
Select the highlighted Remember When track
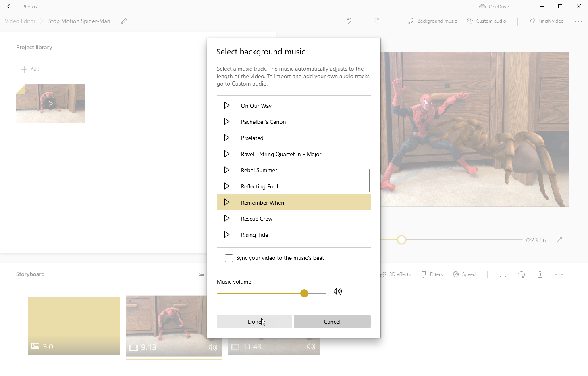(x=293, y=202)
